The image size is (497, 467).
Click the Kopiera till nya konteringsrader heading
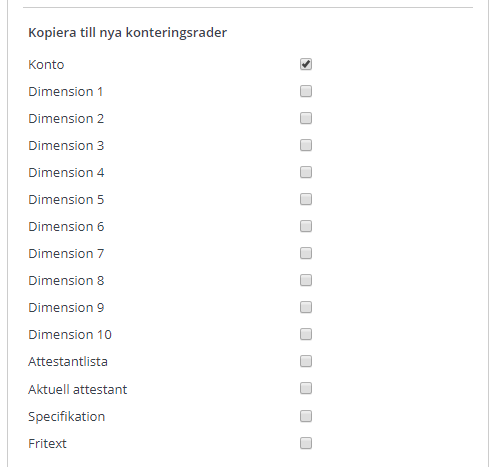pyautogui.click(x=127, y=33)
